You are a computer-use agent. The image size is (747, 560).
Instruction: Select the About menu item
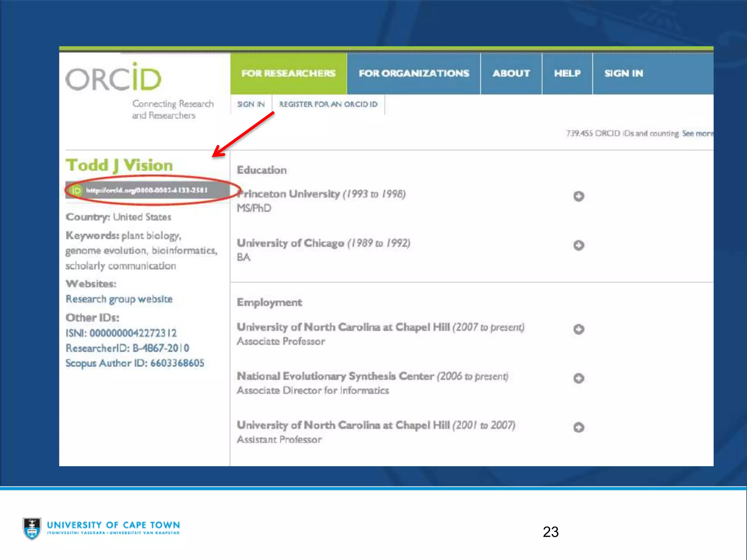point(511,73)
